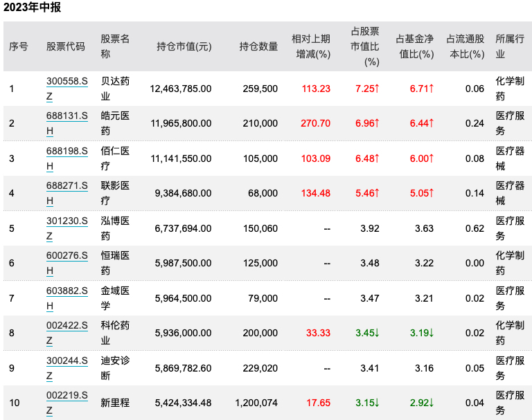Select stock name 恒瑞医药
Screen dimensions: 532x420
[x=115, y=263]
